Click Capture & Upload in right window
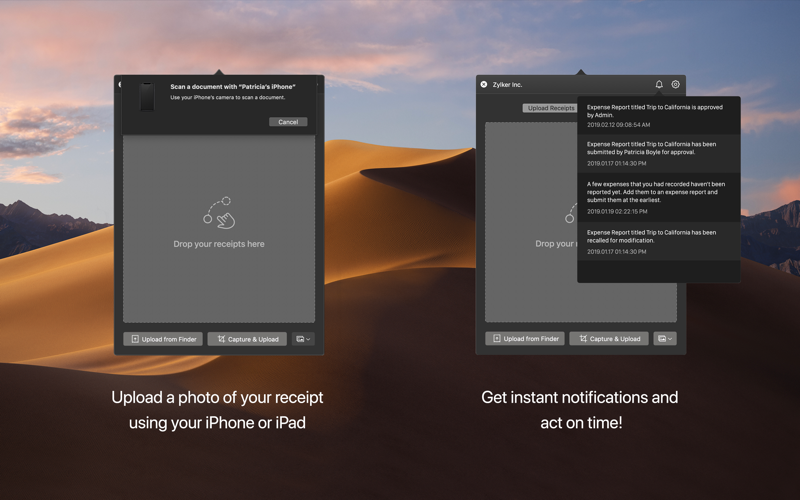800x500 pixels. 609,338
